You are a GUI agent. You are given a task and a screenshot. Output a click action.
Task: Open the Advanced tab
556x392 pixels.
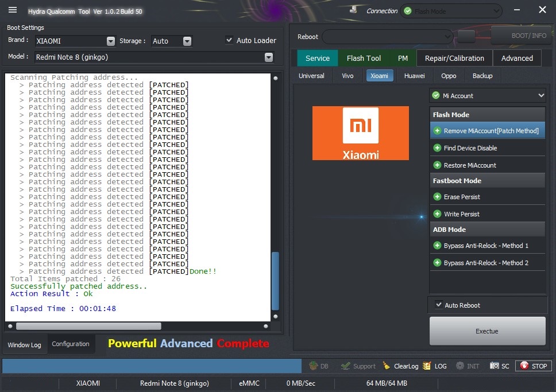(x=516, y=58)
